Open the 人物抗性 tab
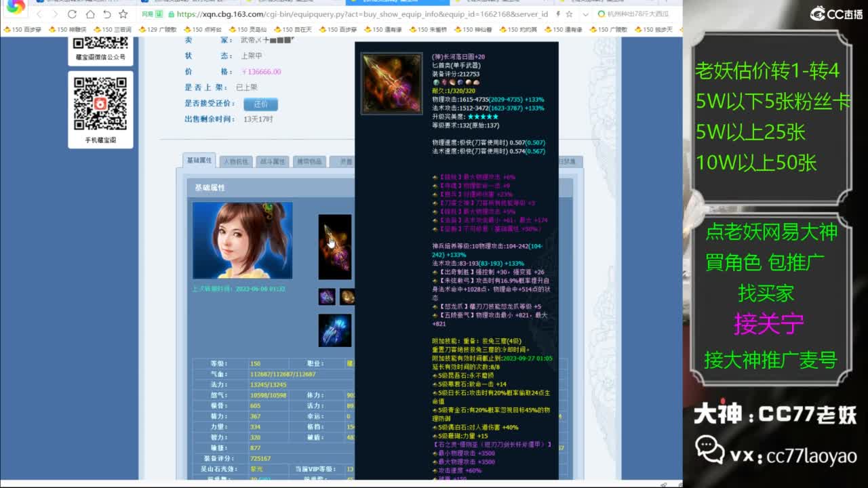 236,161
